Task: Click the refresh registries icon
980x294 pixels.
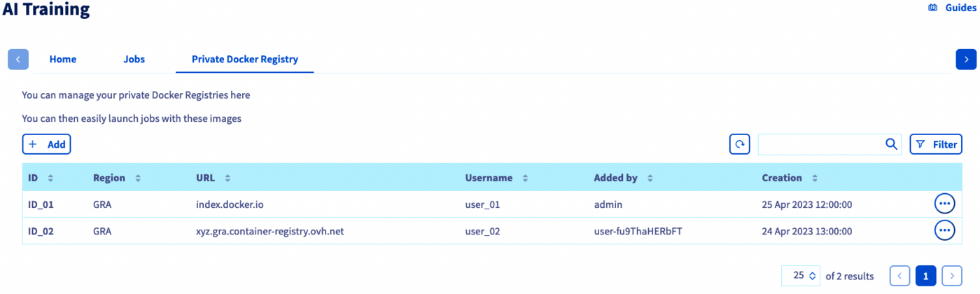Action: point(739,144)
